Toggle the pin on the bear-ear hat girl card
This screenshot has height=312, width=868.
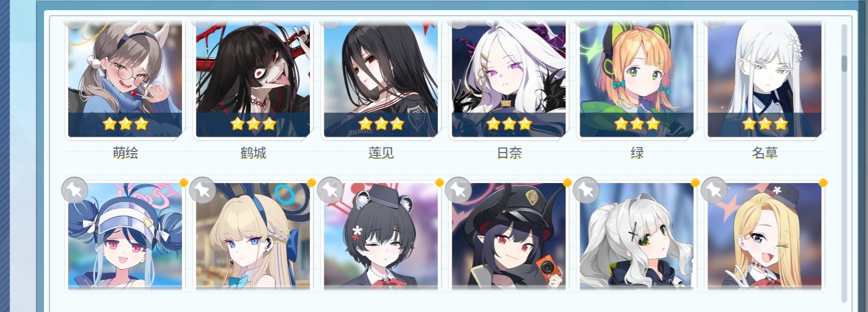pyautogui.click(x=331, y=190)
